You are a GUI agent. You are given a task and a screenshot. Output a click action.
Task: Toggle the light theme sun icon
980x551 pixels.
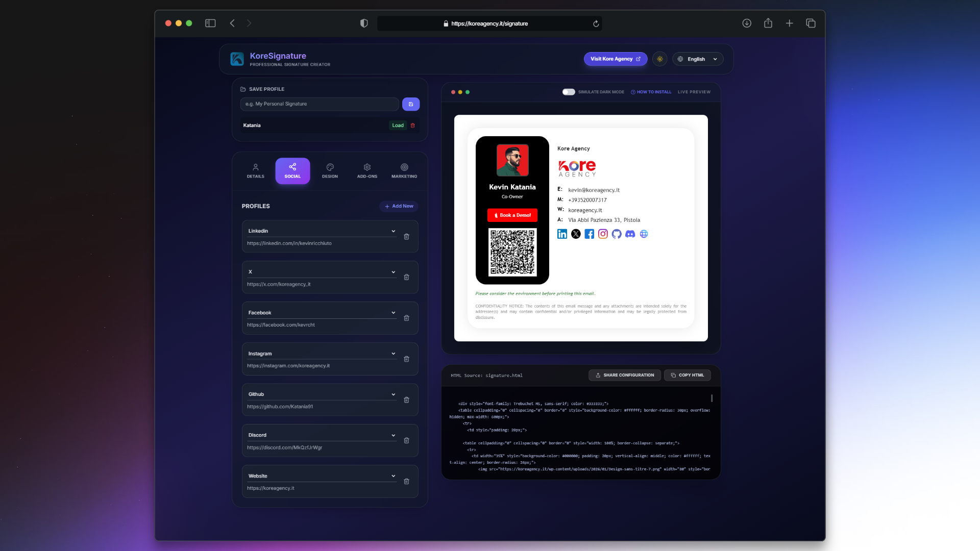pyautogui.click(x=660, y=59)
